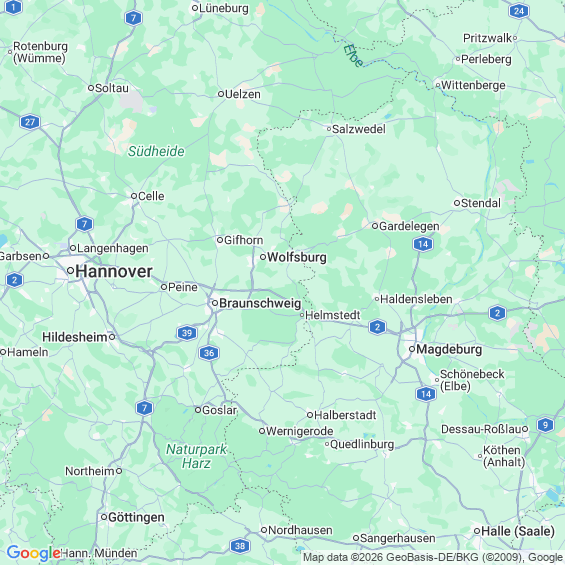This screenshot has width=565, height=565.
Task: Select the A 14 shield south of Gardelegen
Action: tap(423, 244)
